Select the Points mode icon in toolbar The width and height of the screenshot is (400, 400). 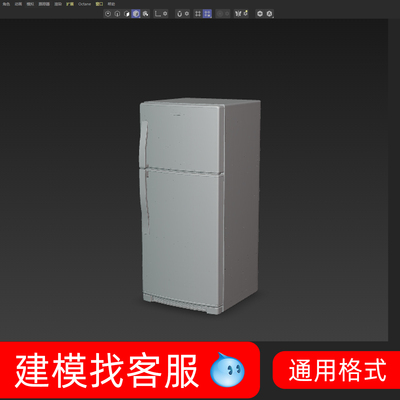point(108,14)
